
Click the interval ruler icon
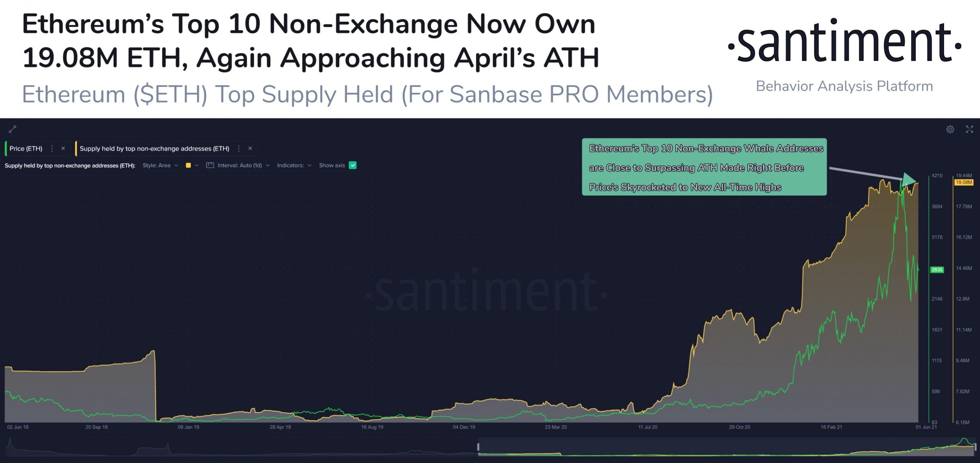[210, 165]
